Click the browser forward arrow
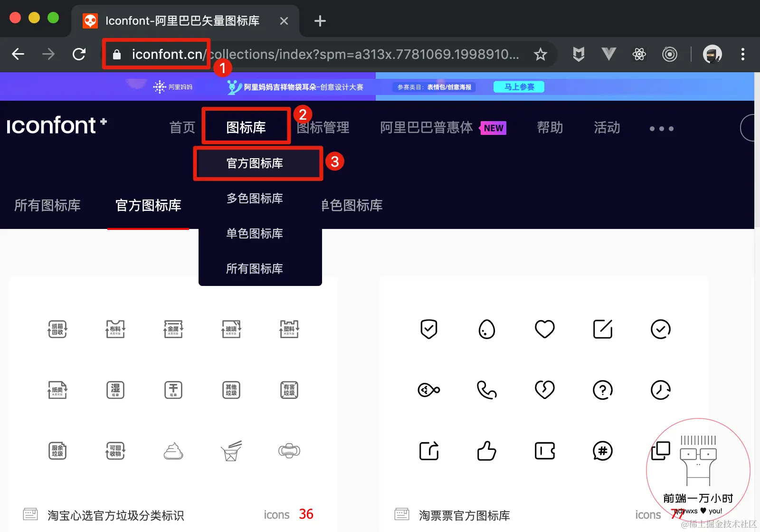Viewport: 760px width, 532px height. pyautogui.click(x=48, y=54)
